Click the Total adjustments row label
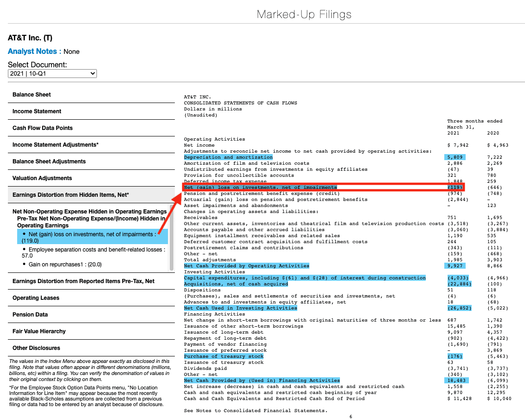The image size is (525, 420). (210, 259)
